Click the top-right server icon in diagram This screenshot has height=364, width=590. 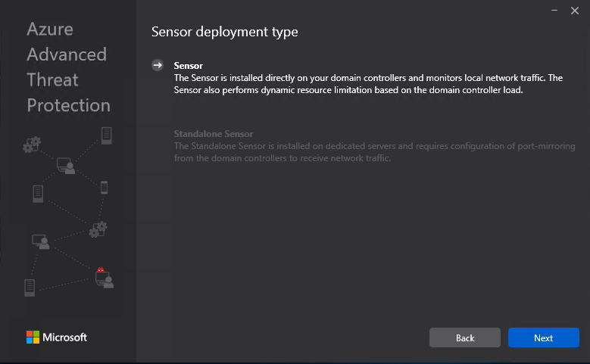pos(106,135)
